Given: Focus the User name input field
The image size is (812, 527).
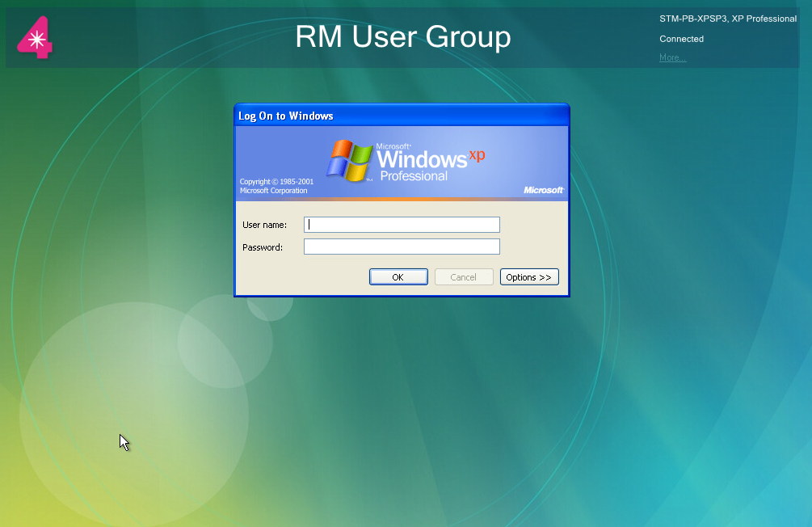Looking at the screenshot, I should 402,225.
